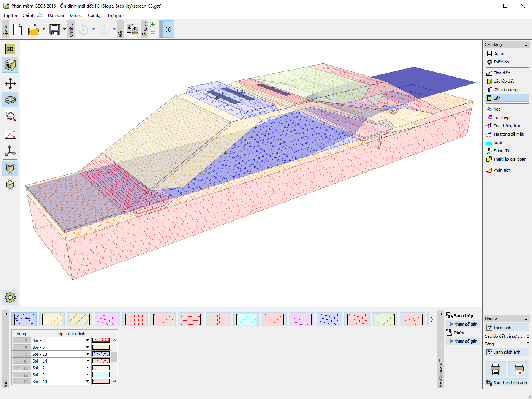Click Sao chép hình ảnh button
532x399 pixels.
(507, 383)
